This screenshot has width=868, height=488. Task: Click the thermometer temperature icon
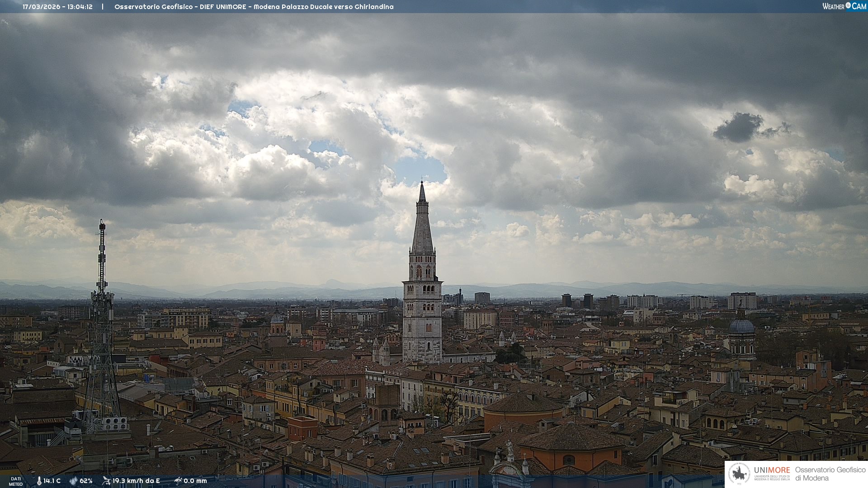[x=39, y=481]
